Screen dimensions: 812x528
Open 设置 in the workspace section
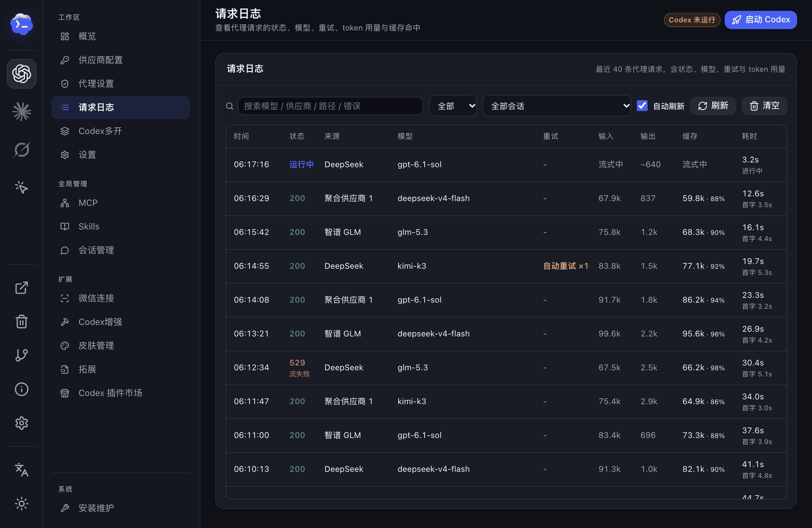point(121,155)
